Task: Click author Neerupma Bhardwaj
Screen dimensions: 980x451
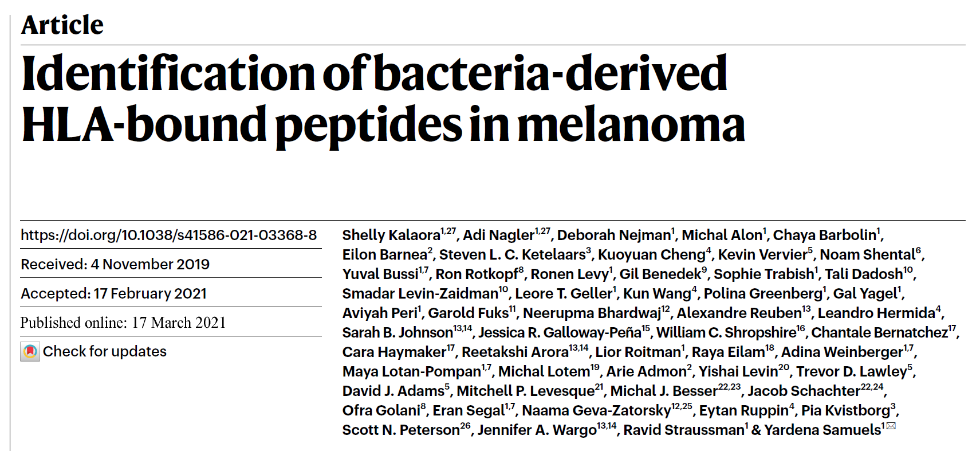Action: point(592,313)
